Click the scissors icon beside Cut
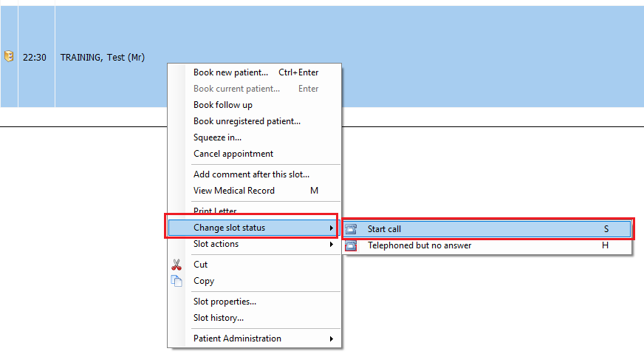644x357 pixels. coord(177,265)
